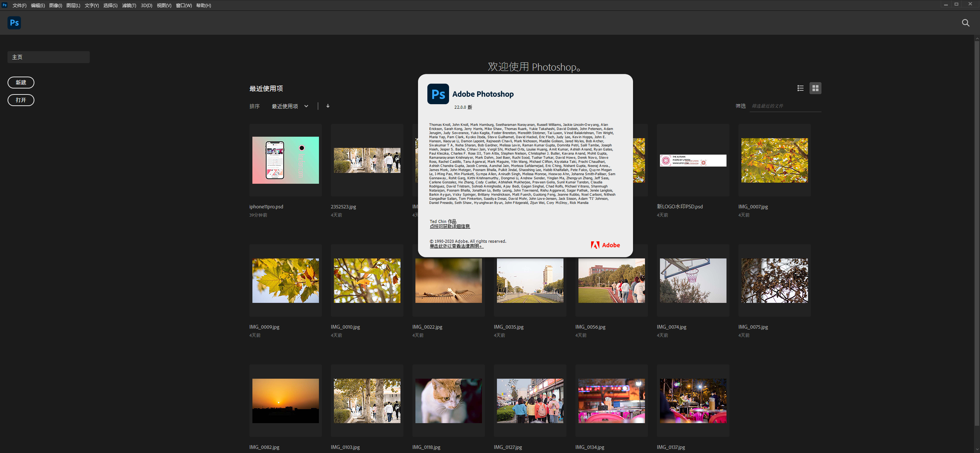The width and height of the screenshot is (980, 453).
Task: Click the 单击此处以查看法律声明 link
Action: tap(456, 246)
